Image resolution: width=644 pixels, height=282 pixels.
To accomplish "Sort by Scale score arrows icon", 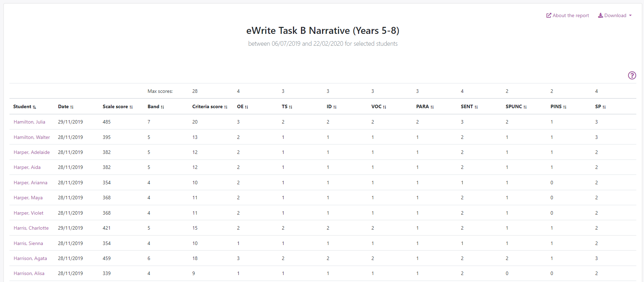I will click(x=131, y=107).
